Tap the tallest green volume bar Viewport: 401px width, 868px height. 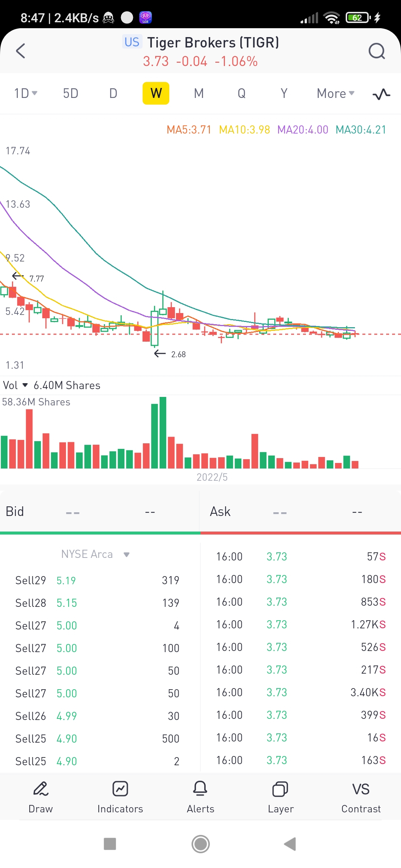pyautogui.click(x=163, y=433)
